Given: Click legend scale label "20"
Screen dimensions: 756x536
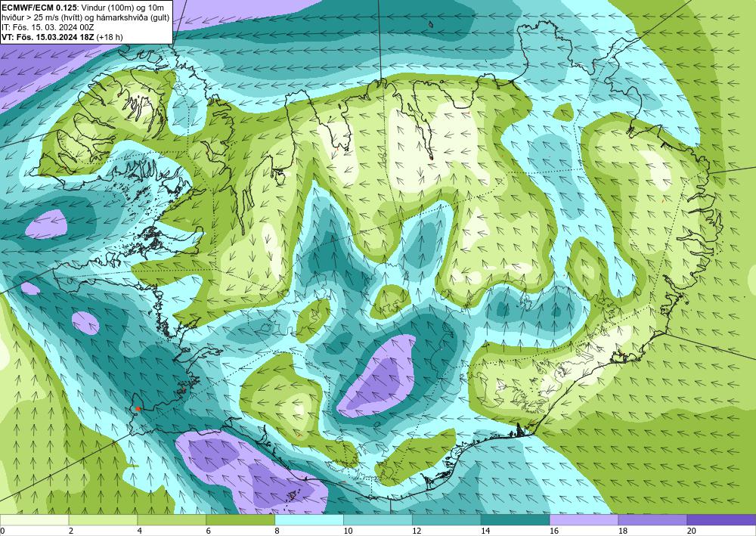Looking at the screenshot, I should tap(692, 531).
